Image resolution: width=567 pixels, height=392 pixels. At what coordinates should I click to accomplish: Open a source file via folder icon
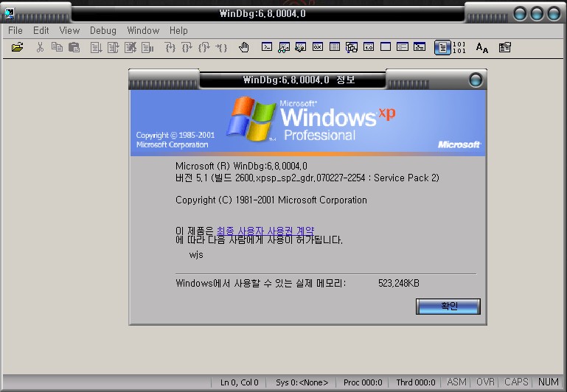tap(17, 47)
